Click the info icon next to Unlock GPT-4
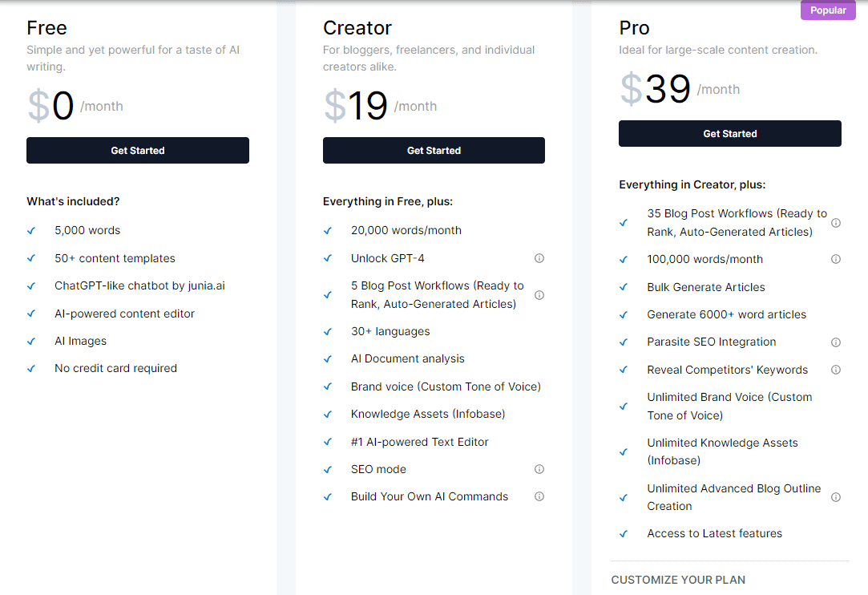The image size is (868, 595). coord(539,258)
